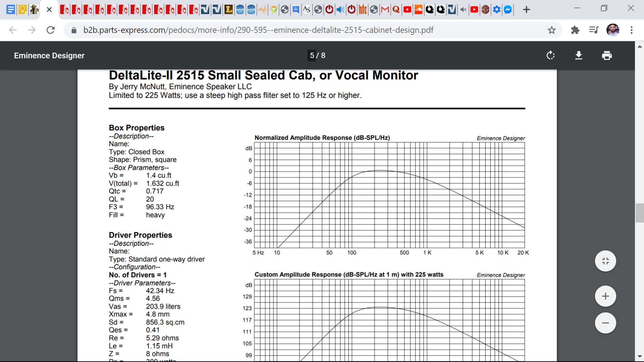Click the DeltaLite-II 2515 heading

[x=264, y=75]
